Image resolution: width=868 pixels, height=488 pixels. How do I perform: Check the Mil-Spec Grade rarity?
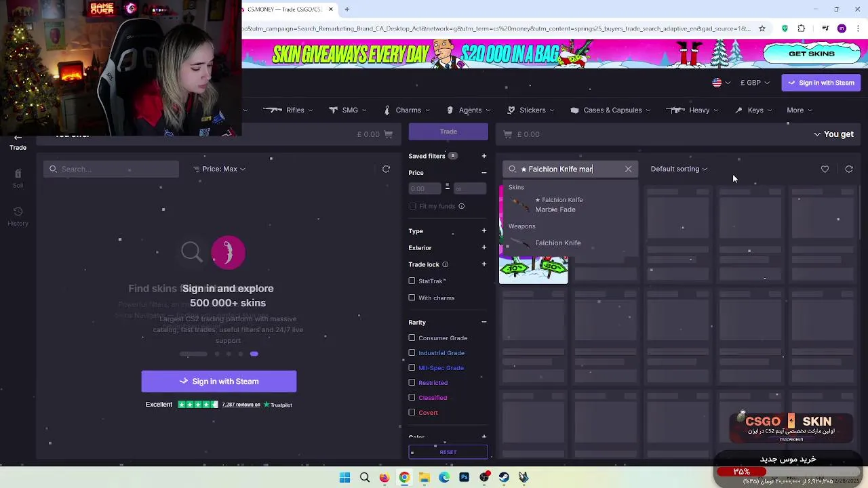point(412,367)
